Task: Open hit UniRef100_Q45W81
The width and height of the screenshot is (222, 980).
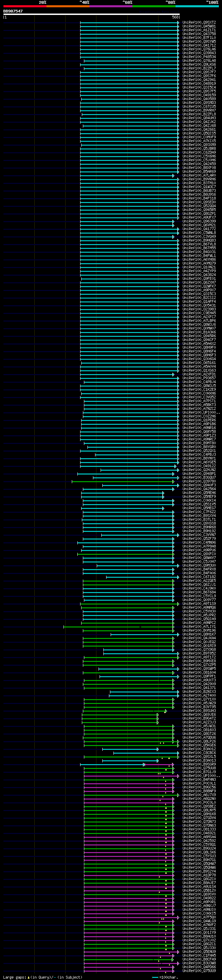Action: [199, 26]
